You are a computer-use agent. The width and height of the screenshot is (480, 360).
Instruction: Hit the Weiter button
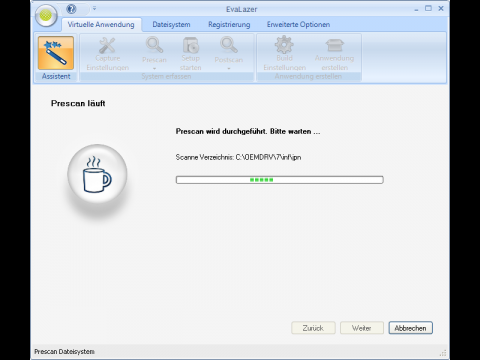[362, 328]
